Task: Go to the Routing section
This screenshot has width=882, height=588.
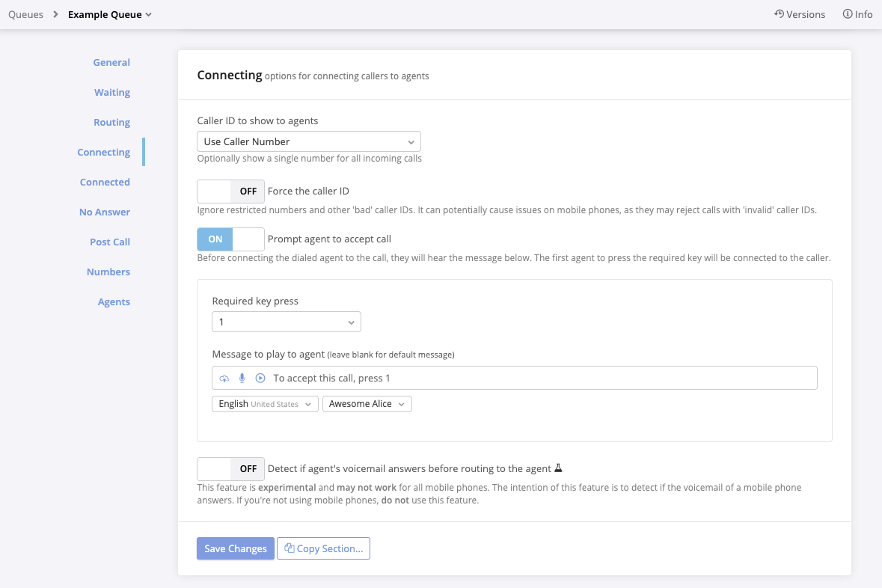Action: pos(111,123)
